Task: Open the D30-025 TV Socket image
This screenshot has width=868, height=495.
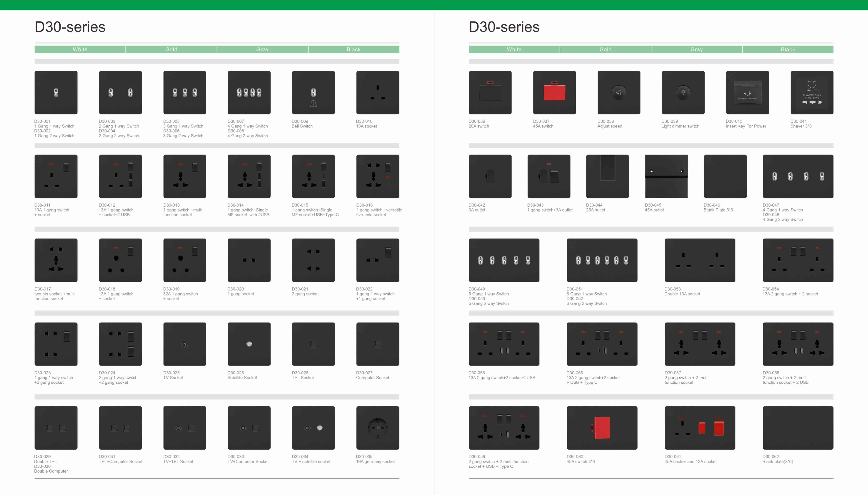Action: (185, 344)
